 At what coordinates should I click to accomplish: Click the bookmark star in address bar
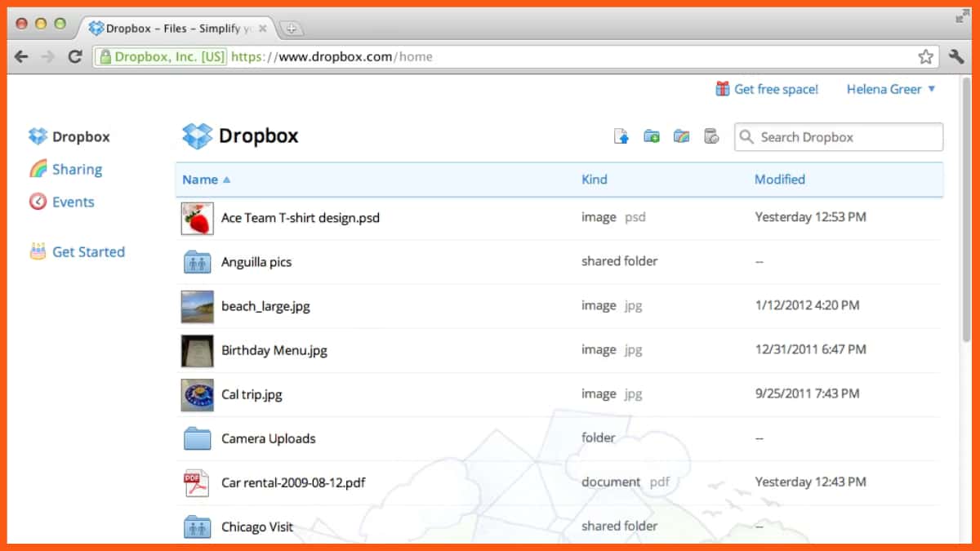(926, 57)
